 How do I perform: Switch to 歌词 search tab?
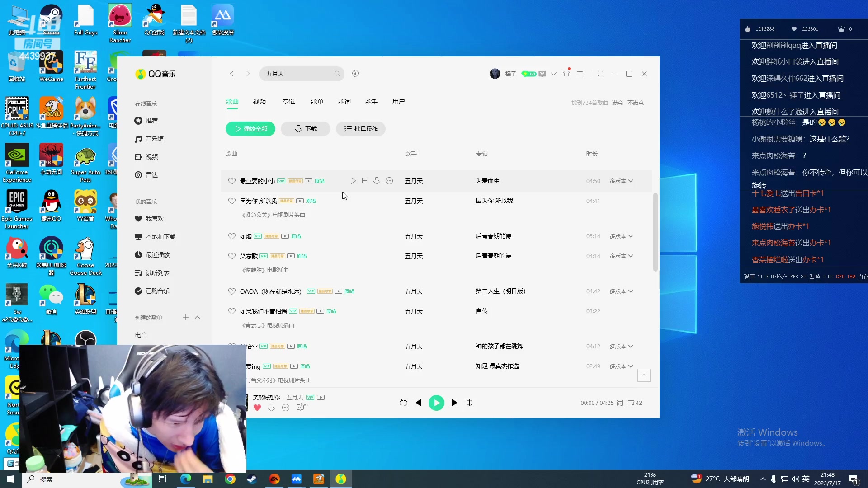[x=344, y=102]
